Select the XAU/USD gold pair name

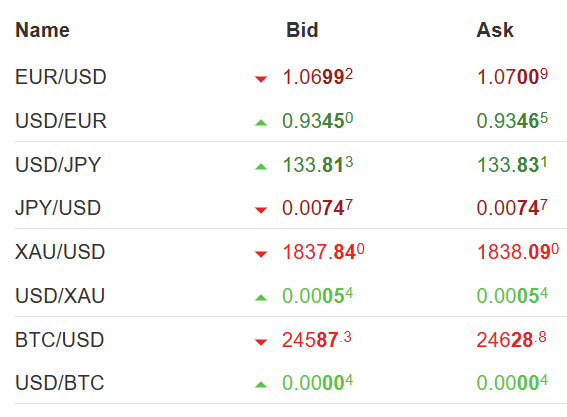60,252
